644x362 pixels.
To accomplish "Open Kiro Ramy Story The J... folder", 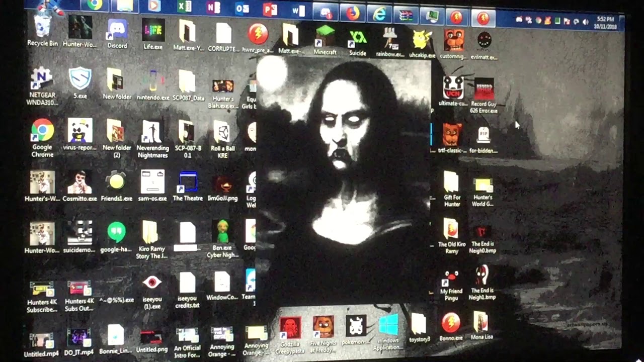I will 151,240.
